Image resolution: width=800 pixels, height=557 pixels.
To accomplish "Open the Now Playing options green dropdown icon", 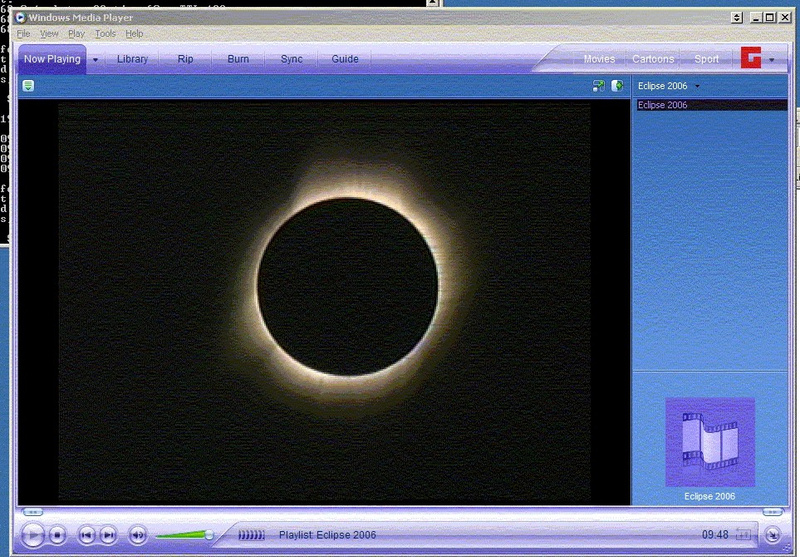I will pyautogui.click(x=28, y=86).
